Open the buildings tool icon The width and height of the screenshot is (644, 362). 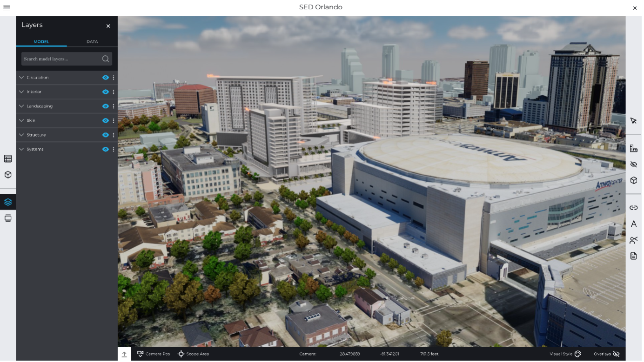click(x=633, y=148)
